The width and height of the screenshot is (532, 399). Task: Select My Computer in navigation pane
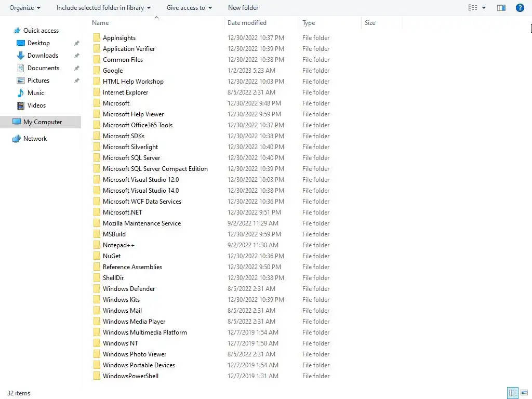coord(41,122)
